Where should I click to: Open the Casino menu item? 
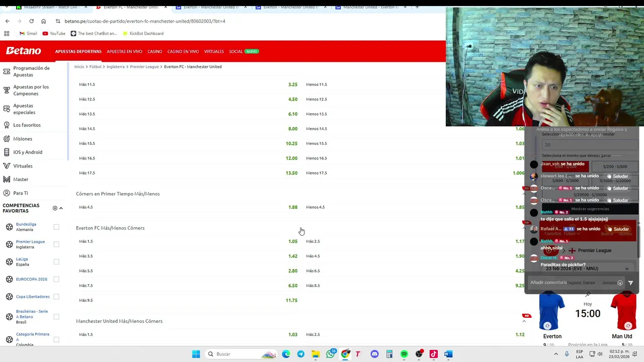click(x=154, y=51)
